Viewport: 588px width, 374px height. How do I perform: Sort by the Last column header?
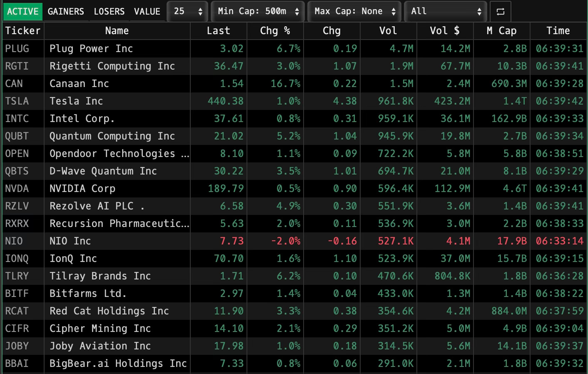tap(219, 31)
